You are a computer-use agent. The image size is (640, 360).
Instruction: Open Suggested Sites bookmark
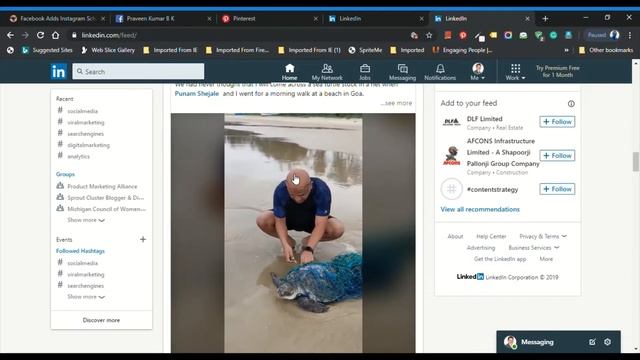47,50
